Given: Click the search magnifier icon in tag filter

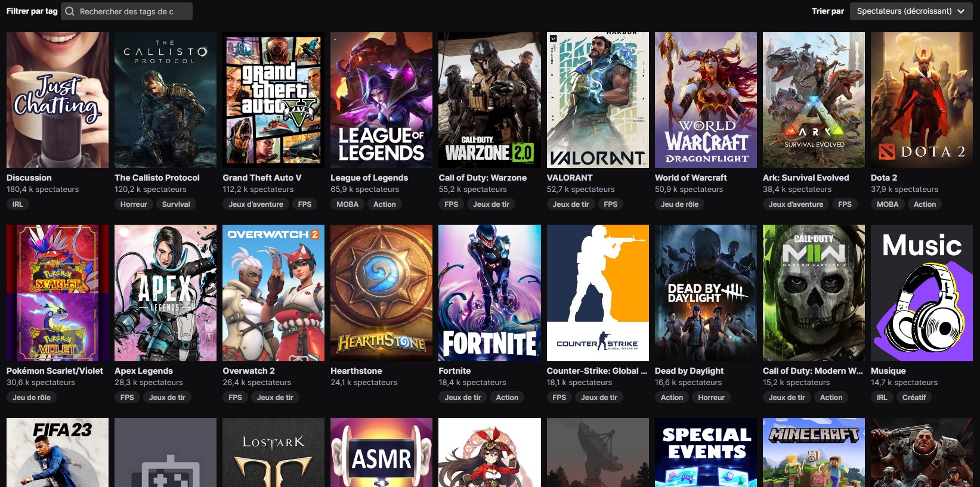Looking at the screenshot, I should click(70, 11).
